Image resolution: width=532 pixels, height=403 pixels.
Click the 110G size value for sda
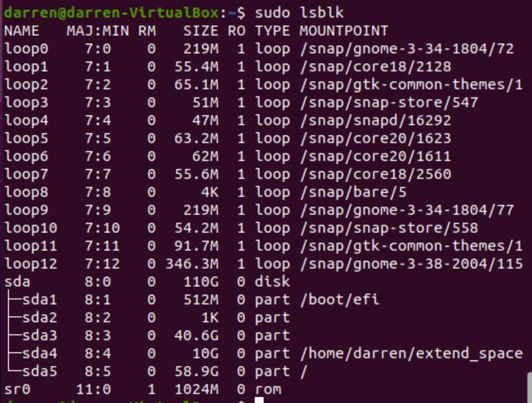(x=201, y=282)
